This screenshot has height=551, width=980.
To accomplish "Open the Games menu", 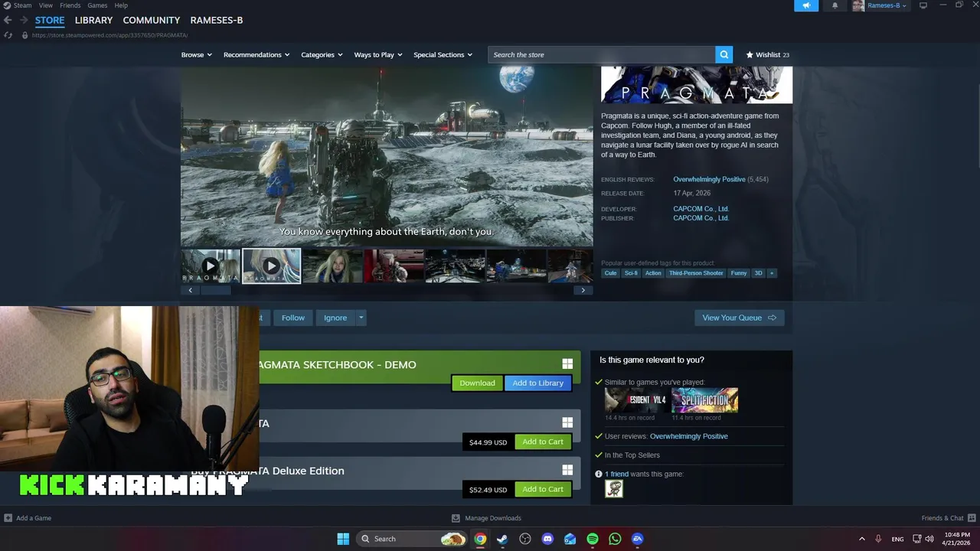I will (x=97, y=5).
